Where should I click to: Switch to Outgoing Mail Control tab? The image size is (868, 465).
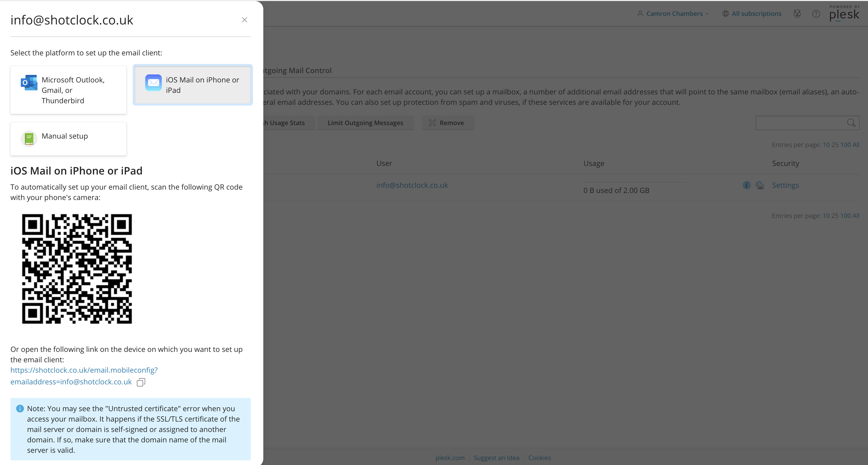pyautogui.click(x=298, y=70)
